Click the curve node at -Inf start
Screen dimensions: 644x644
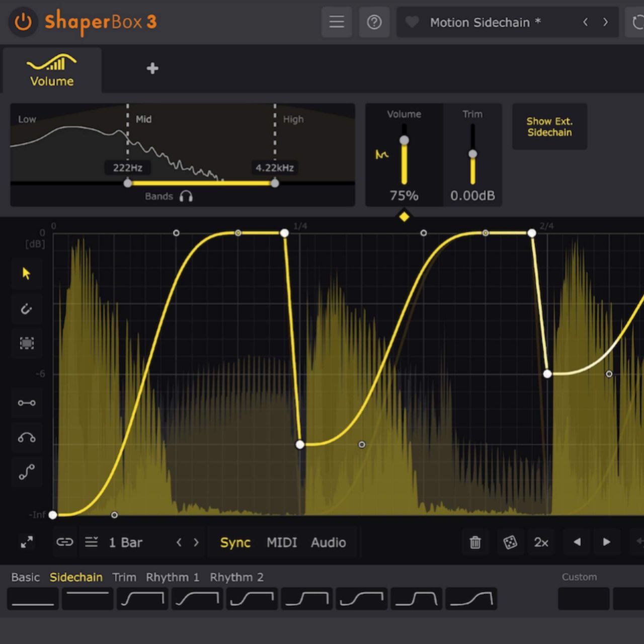click(53, 515)
